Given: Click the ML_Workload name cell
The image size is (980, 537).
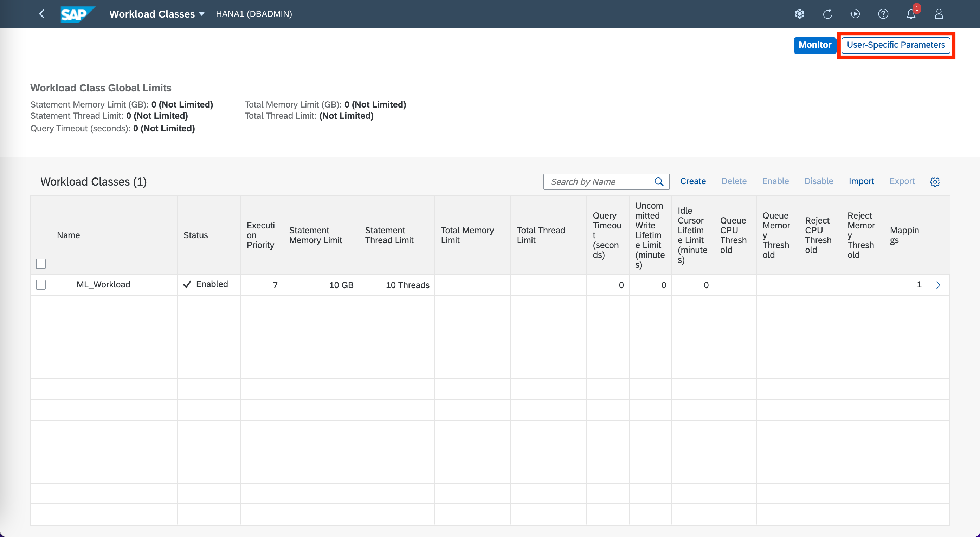Looking at the screenshot, I should click(103, 284).
